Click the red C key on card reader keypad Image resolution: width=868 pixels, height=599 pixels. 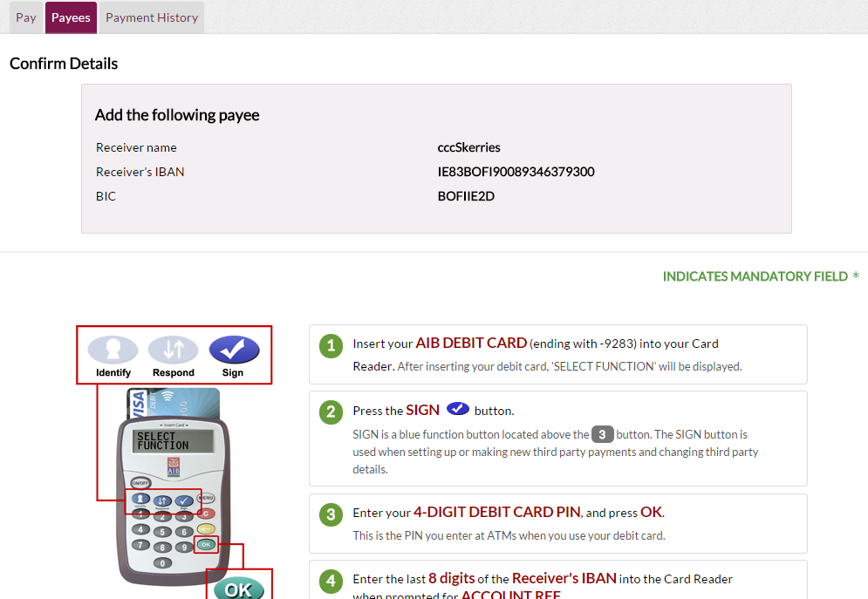tap(206, 514)
